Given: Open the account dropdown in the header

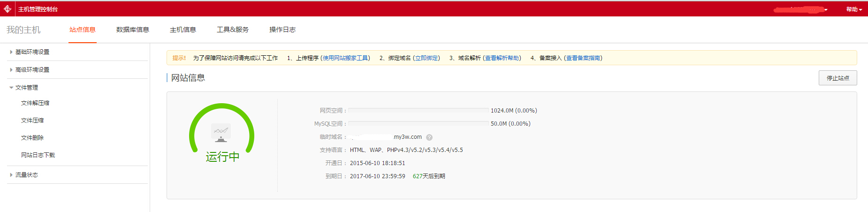Looking at the screenshot, I should pyautogui.click(x=801, y=9).
